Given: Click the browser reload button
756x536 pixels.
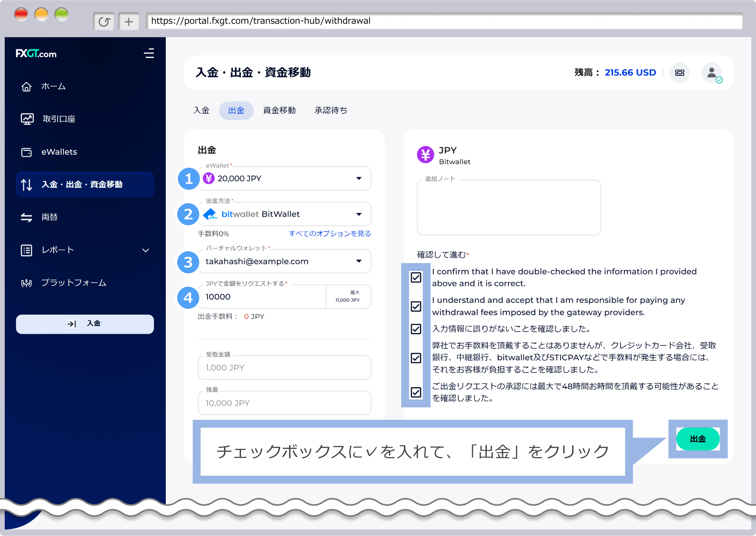Looking at the screenshot, I should pos(104,21).
